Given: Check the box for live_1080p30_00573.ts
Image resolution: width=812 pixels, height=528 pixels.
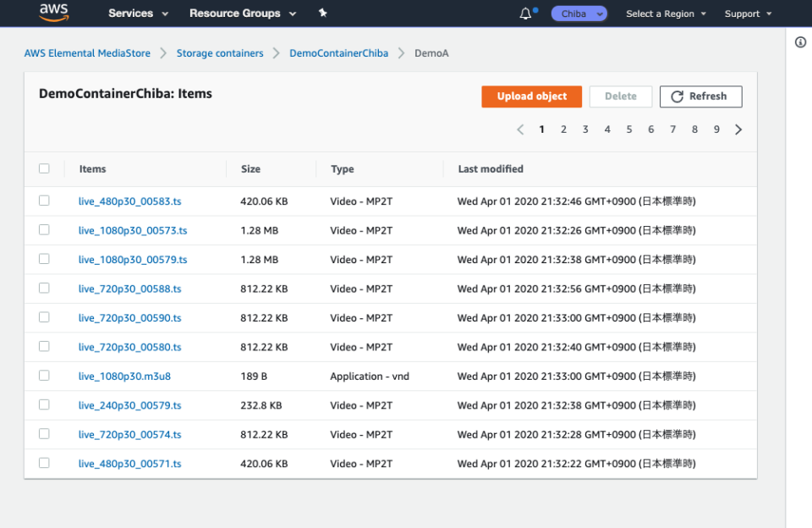Looking at the screenshot, I should click(44, 229).
